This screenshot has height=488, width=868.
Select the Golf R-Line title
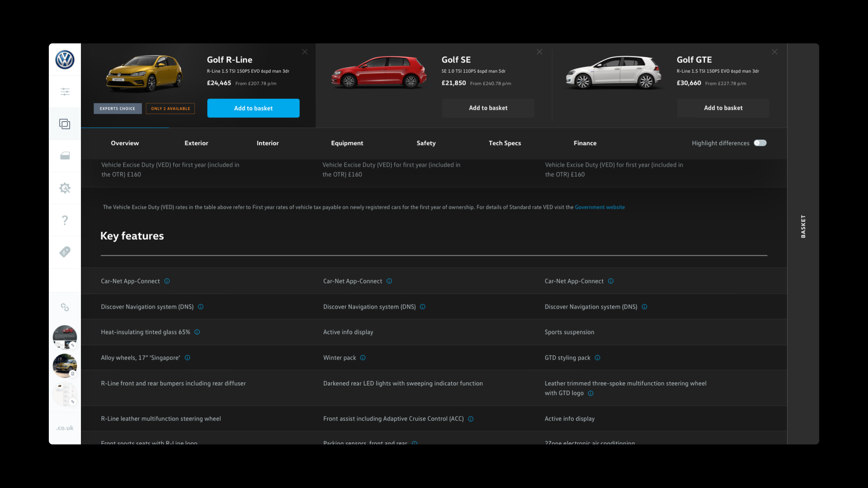(230, 60)
